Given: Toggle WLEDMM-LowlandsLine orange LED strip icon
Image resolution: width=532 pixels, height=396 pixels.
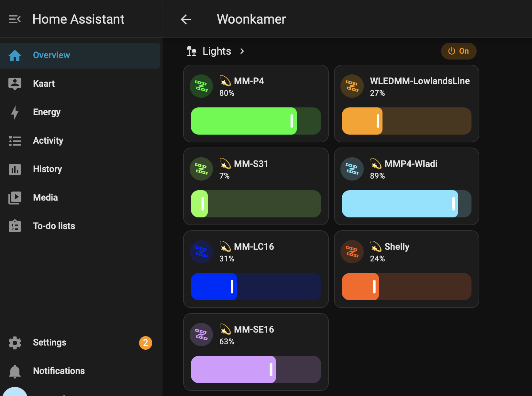Looking at the screenshot, I should pyautogui.click(x=352, y=86).
